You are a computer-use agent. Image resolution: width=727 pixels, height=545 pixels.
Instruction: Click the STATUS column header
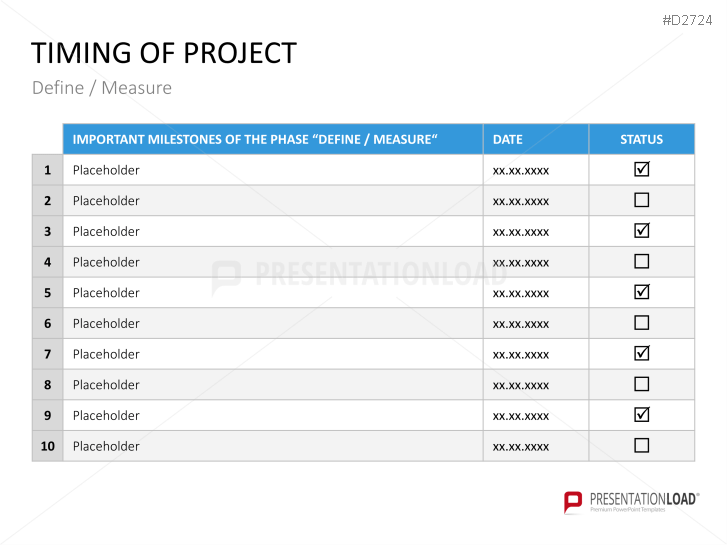point(642,139)
